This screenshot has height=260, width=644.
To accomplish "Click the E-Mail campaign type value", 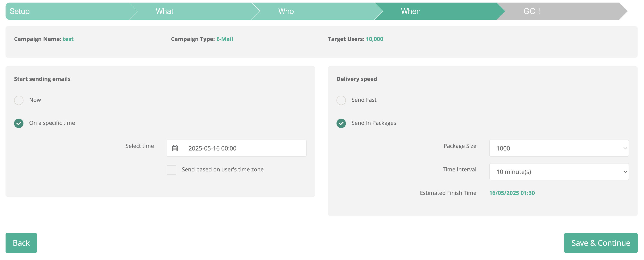I will pyautogui.click(x=225, y=39).
